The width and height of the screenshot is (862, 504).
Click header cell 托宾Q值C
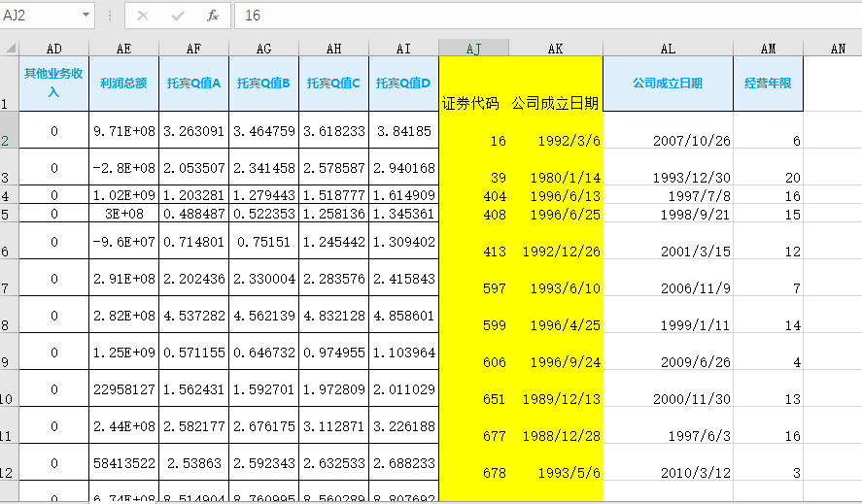pos(333,84)
